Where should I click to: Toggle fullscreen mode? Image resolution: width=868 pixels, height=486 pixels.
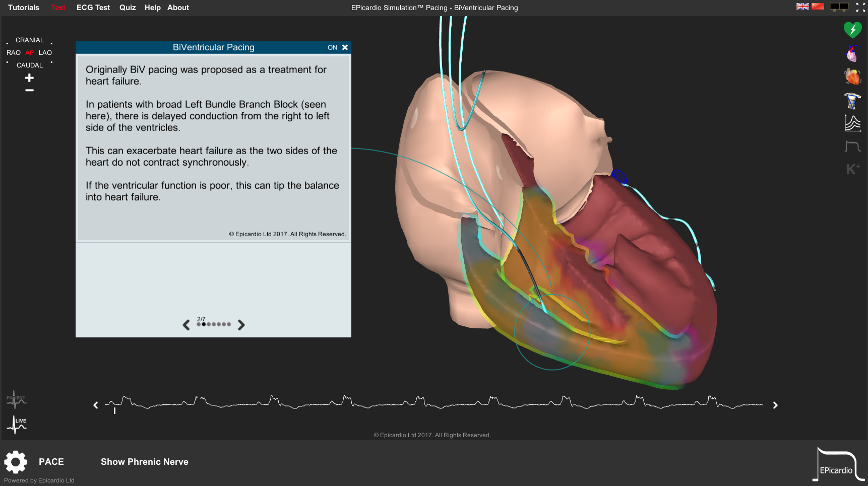860,7
